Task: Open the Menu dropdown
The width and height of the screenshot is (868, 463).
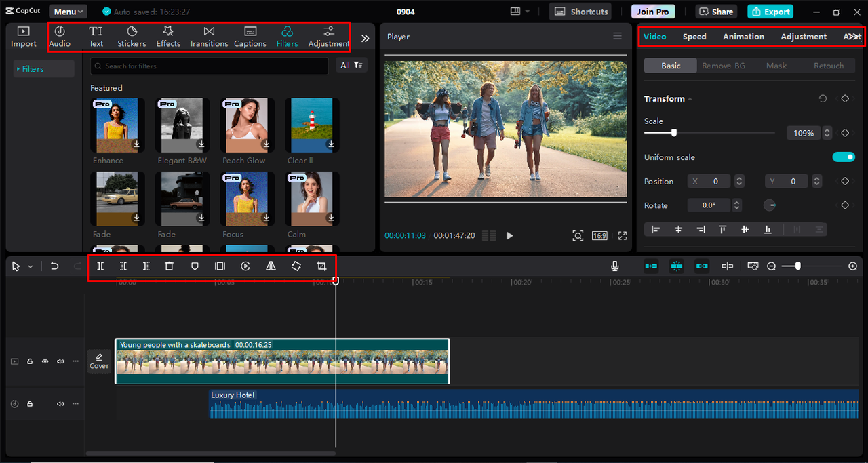Action: pyautogui.click(x=68, y=12)
